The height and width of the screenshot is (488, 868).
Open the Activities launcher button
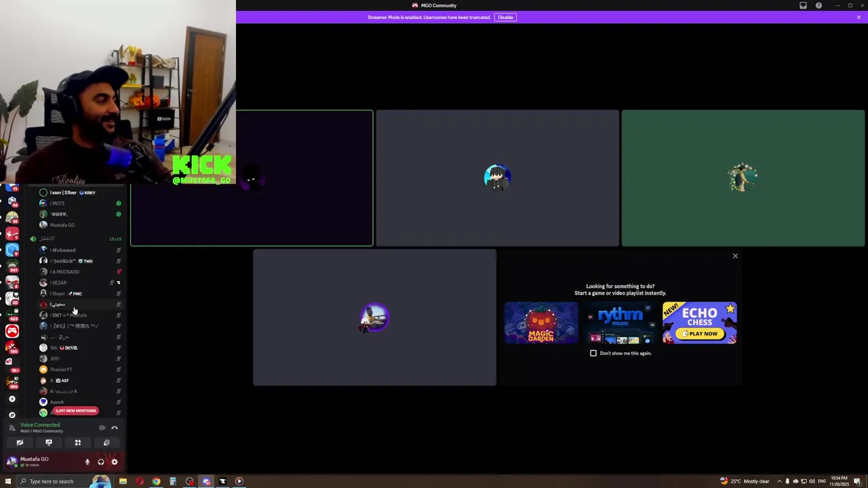[x=77, y=443]
